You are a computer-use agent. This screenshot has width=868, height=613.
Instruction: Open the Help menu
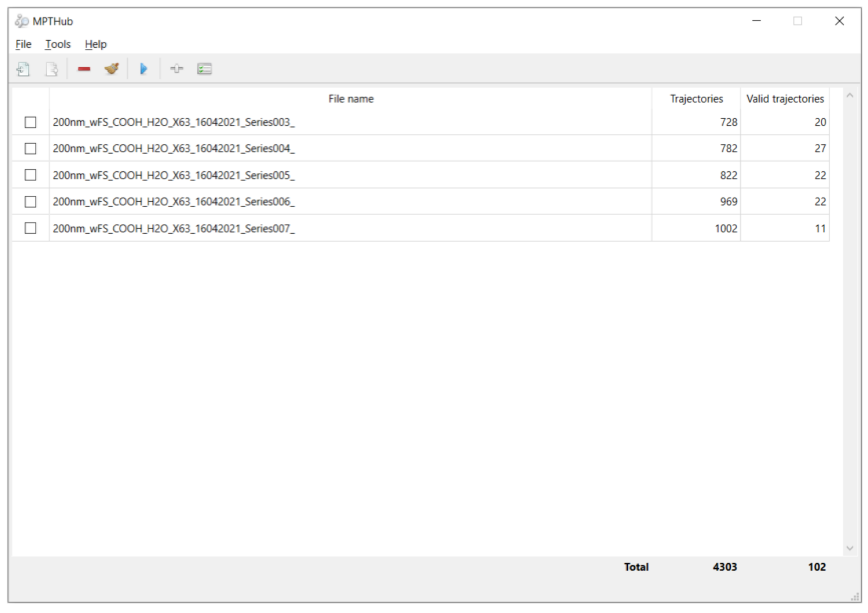pyautogui.click(x=96, y=44)
